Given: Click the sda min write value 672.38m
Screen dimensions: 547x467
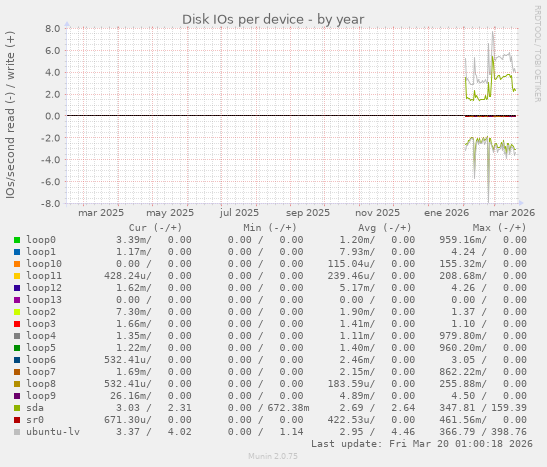Looking at the screenshot, I should tap(289, 408).
